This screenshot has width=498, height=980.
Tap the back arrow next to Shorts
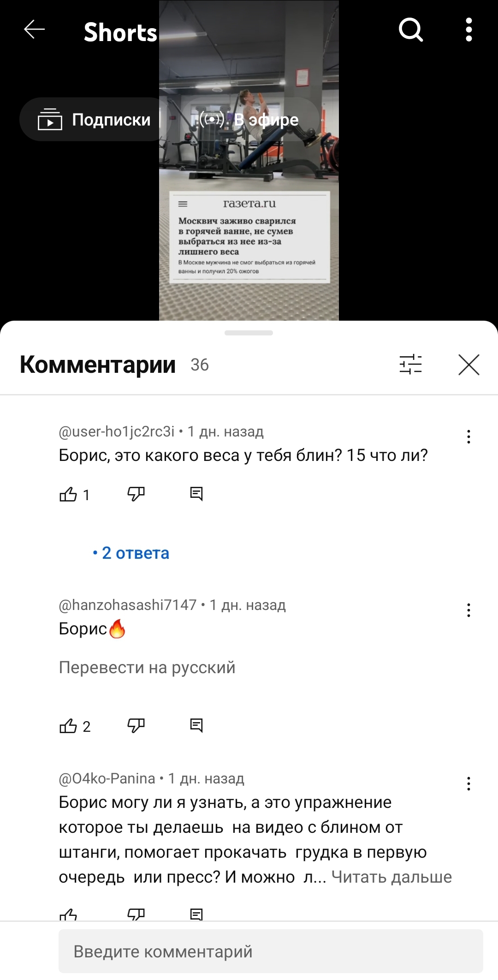pyautogui.click(x=35, y=30)
